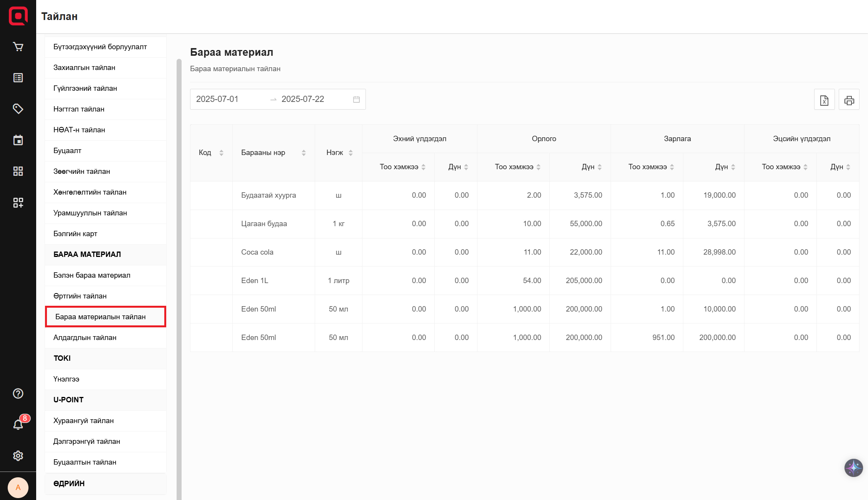
Task: Open the calendar icon in left sidebar
Action: tap(18, 140)
